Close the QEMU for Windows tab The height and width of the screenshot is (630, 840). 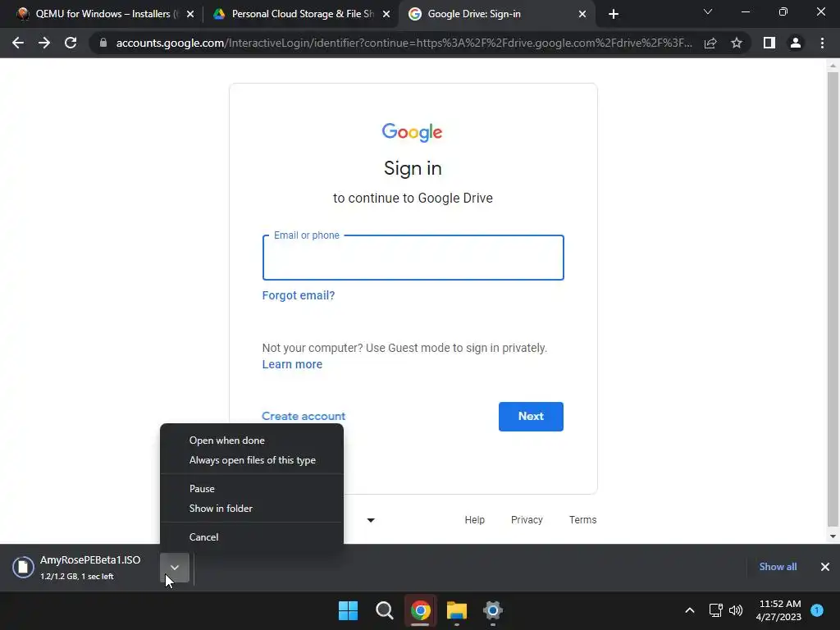click(x=190, y=14)
